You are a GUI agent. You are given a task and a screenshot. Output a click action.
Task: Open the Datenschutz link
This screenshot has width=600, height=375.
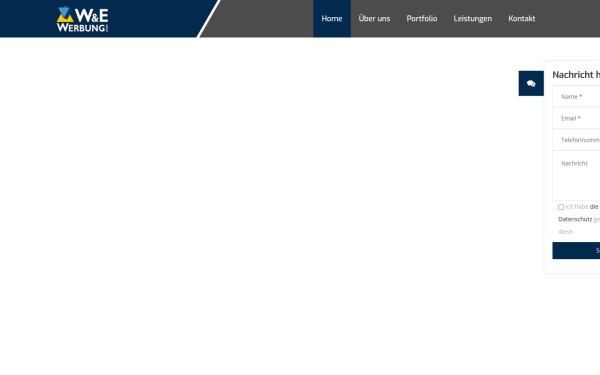575,219
